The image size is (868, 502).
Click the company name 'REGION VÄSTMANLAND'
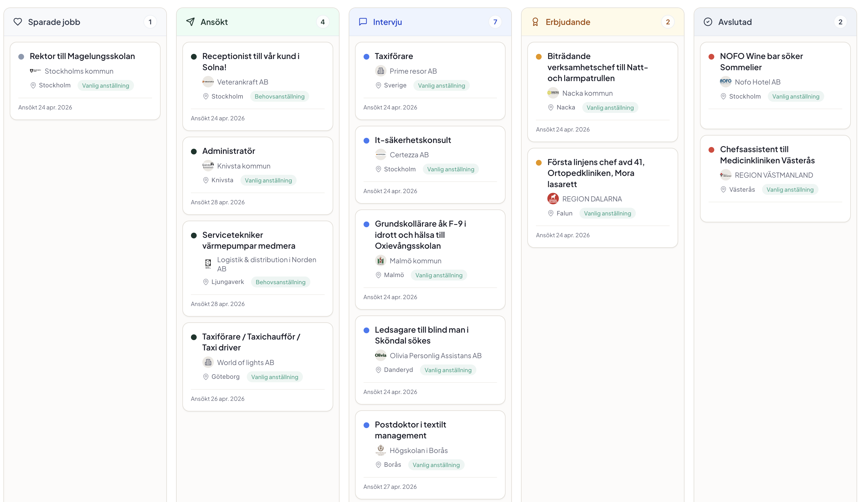coord(774,175)
